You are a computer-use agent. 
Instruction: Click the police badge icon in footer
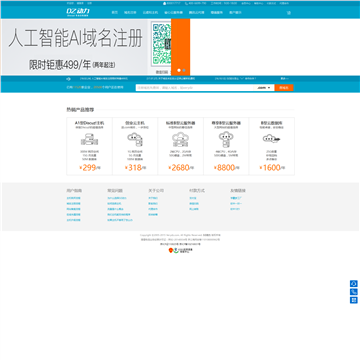coord(171,250)
